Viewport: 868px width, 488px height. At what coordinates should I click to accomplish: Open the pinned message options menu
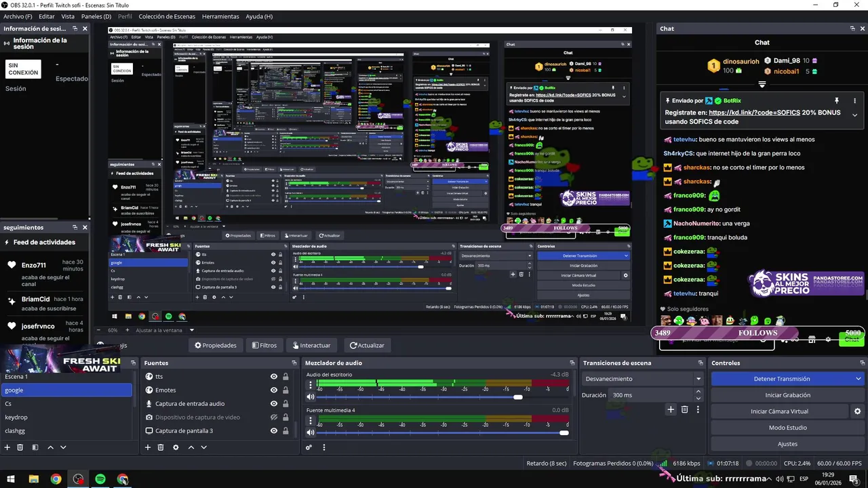[x=854, y=100]
